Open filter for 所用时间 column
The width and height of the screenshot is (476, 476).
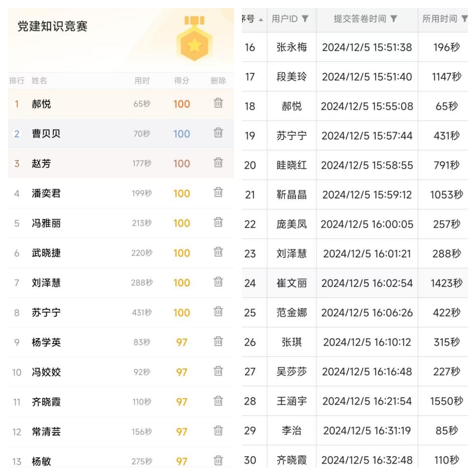point(464,19)
